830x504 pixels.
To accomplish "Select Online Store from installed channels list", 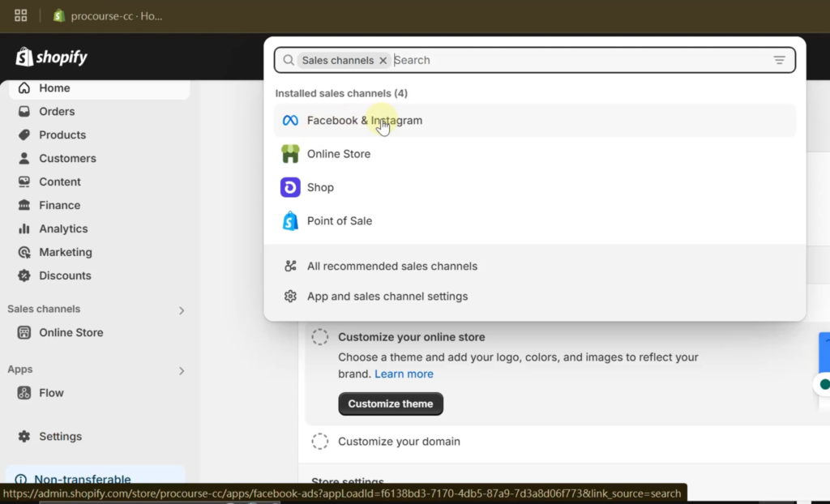I will pyautogui.click(x=338, y=154).
